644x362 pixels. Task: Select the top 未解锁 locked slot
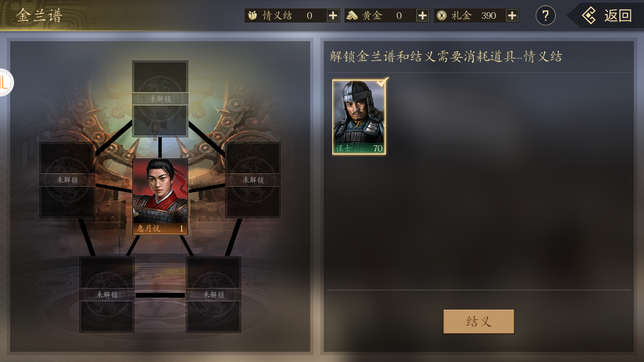[160, 99]
